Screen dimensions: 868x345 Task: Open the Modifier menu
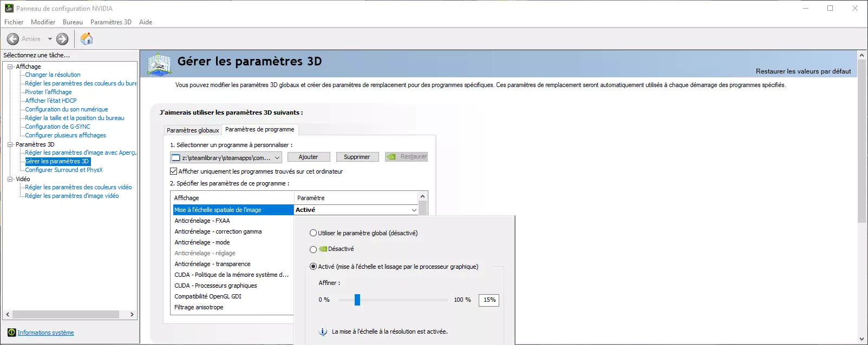43,22
